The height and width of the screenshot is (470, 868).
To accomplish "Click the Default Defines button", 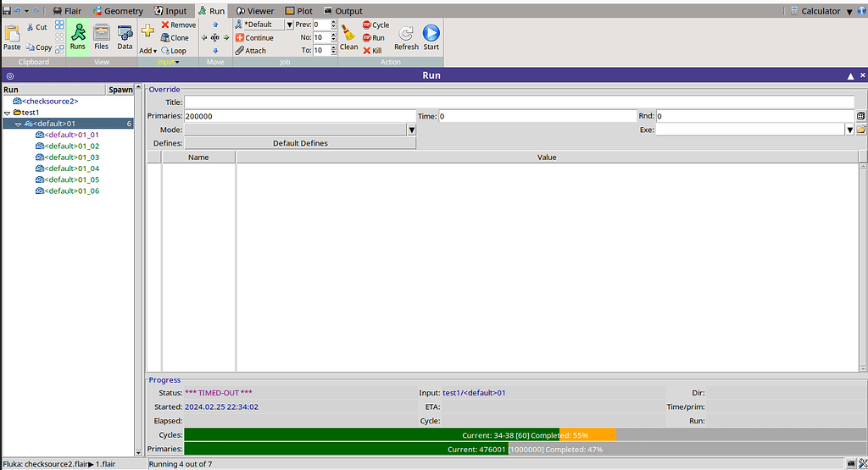I will [300, 143].
